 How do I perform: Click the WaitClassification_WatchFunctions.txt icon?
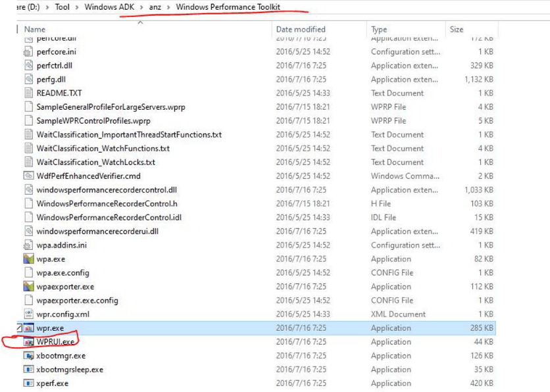[x=28, y=149]
